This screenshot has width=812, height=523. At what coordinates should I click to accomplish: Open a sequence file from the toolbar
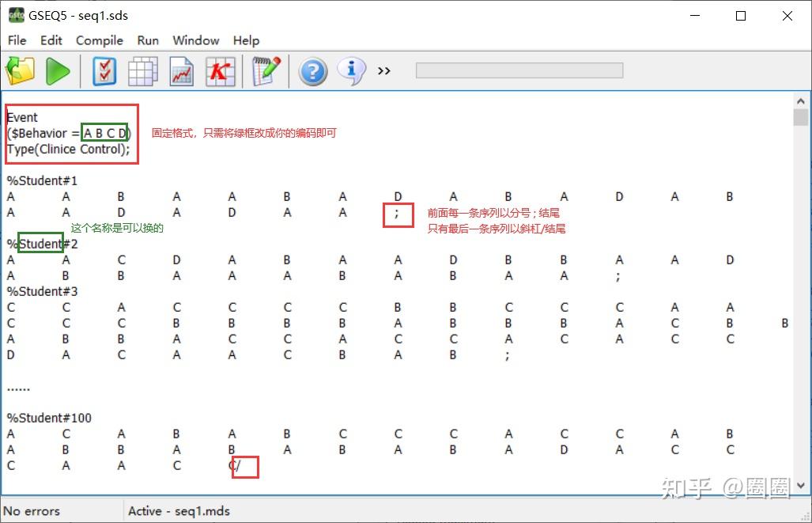20,70
